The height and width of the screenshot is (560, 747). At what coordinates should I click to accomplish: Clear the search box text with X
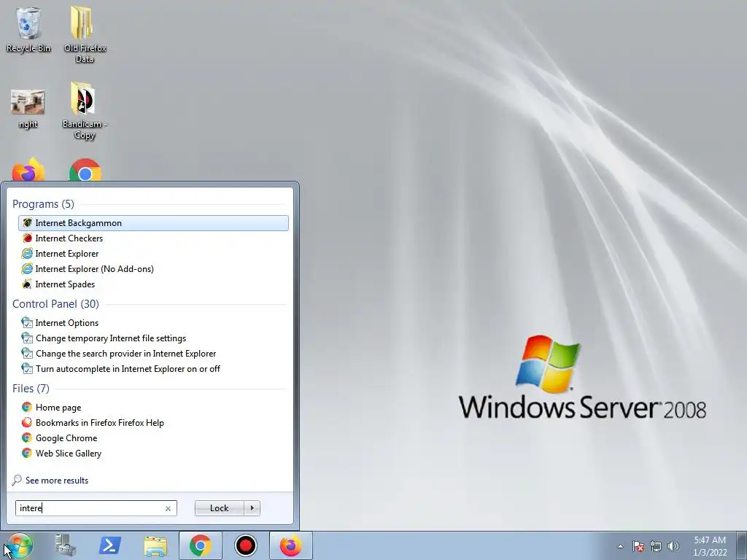tap(169, 508)
